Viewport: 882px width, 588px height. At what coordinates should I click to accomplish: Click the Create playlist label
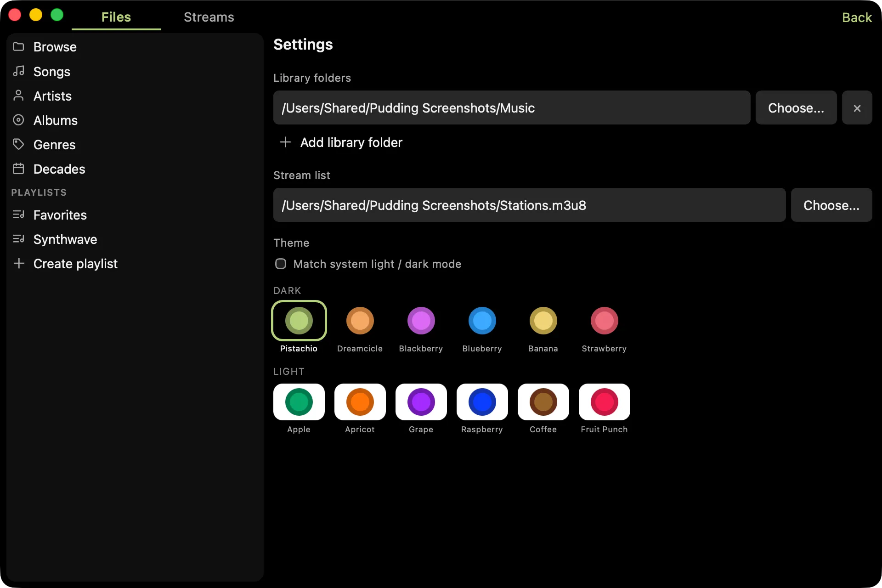coord(75,264)
